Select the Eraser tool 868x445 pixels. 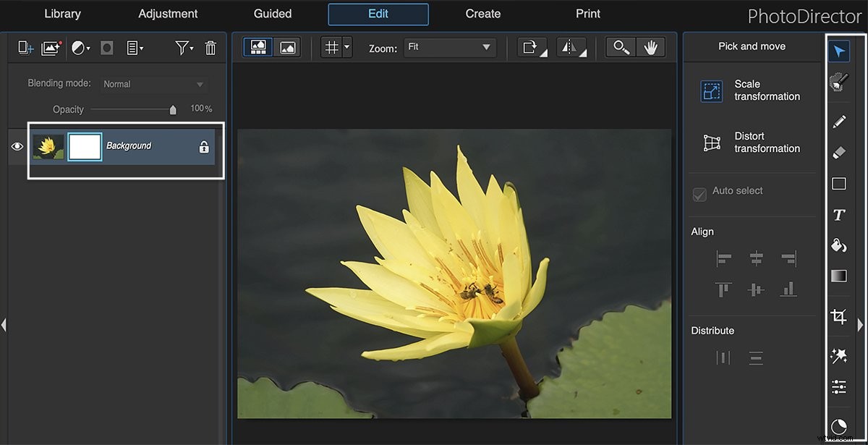click(838, 153)
